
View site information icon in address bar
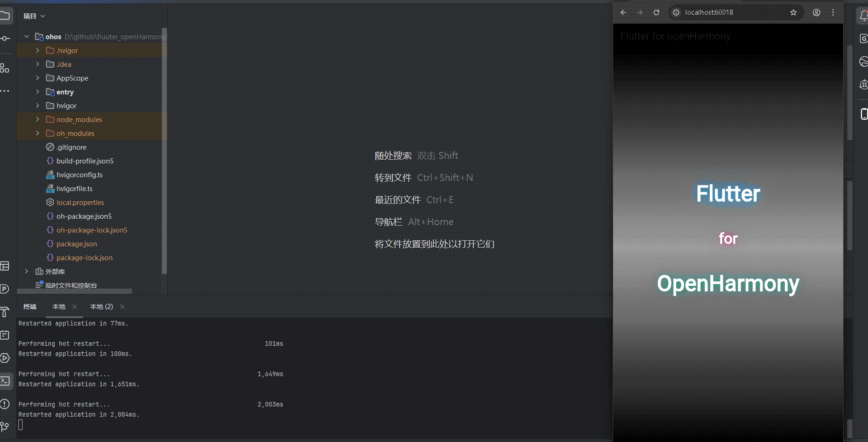pyautogui.click(x=676, y=12)
